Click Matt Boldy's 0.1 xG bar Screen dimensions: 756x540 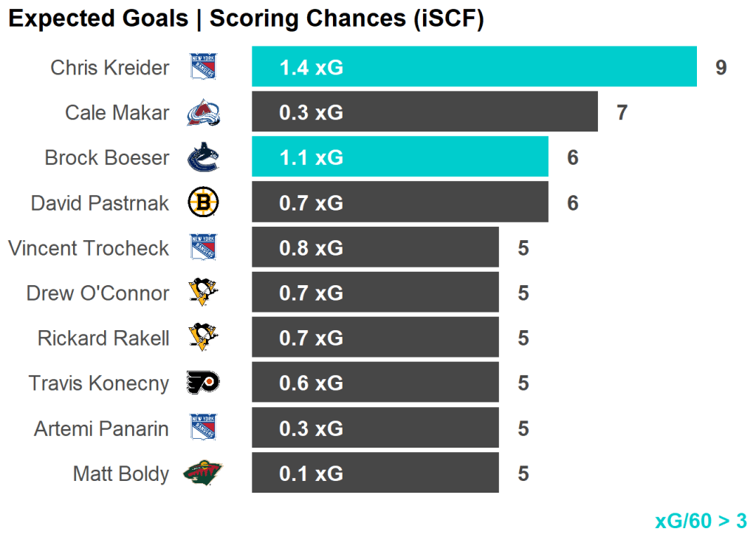point(375,473)
